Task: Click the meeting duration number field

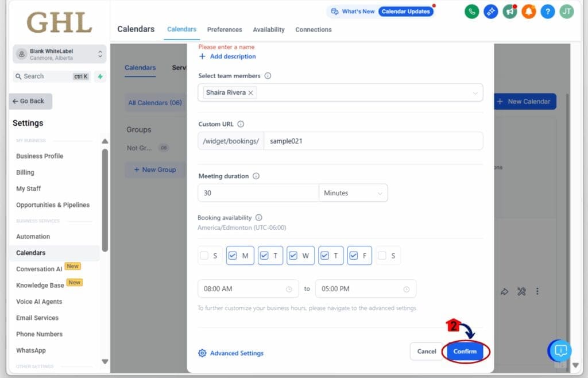Action: click(258, 193)
